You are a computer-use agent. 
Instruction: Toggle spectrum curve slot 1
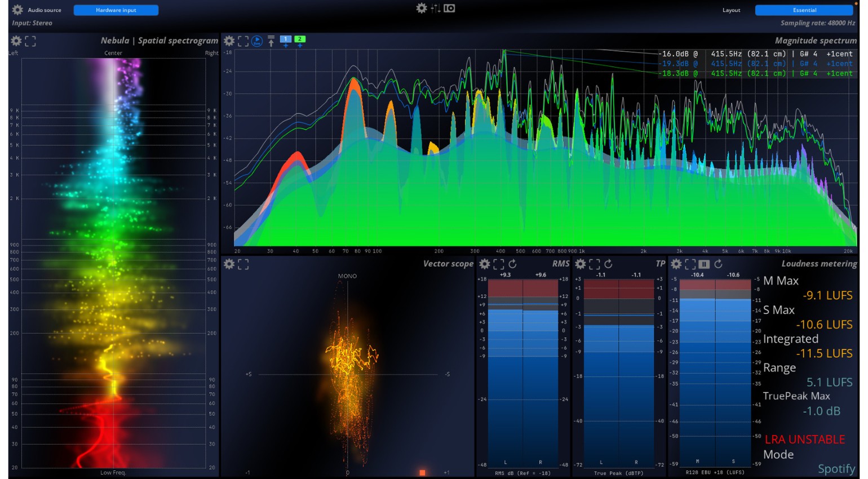[285, 38]
